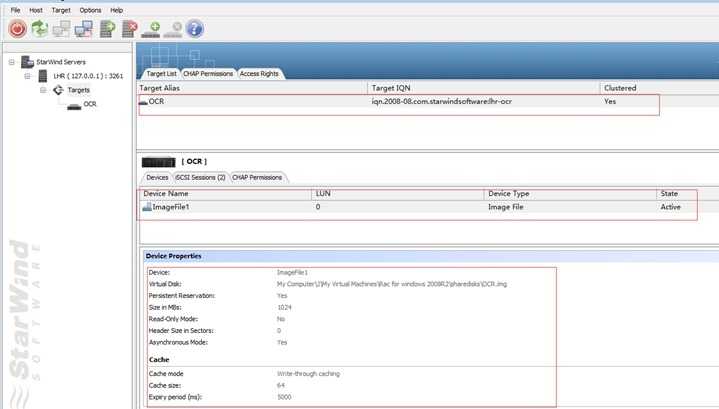
Task: Select the ImageFile1 device row
Action: click(x=429, y=207)
